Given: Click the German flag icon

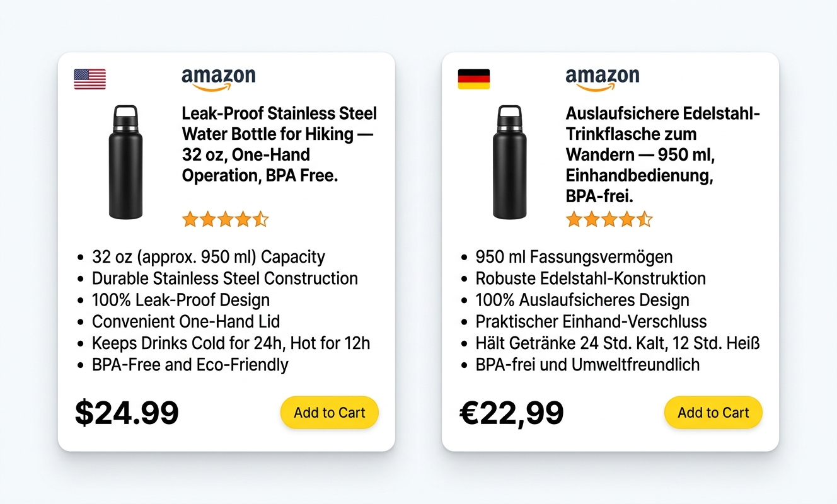Looking at the screenshot, I should [x=473, y=77].
